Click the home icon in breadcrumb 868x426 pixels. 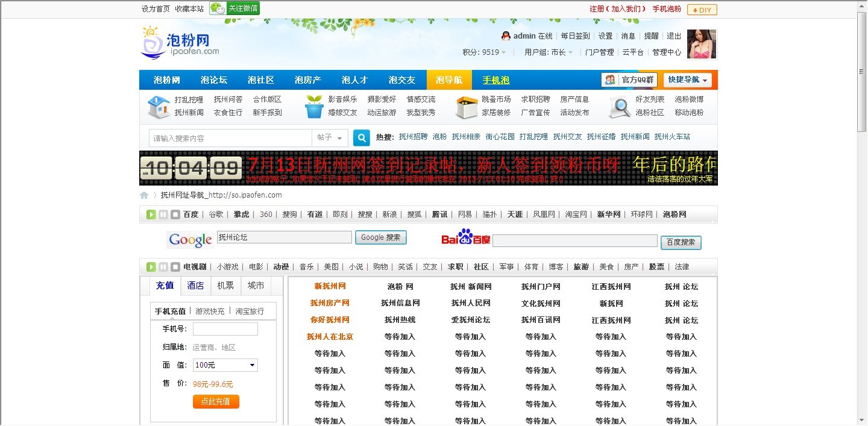coord(144,195)
